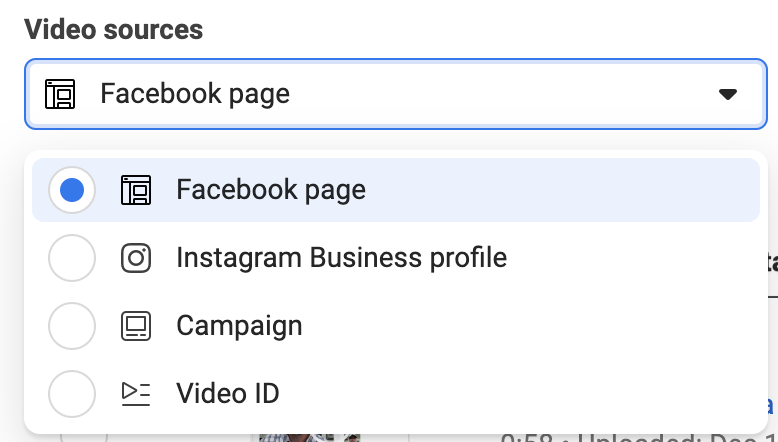Image resolution: width=778 pixels, height=442 pixels.
Task: Select the Instagram Business profile radio button
Action: (x=72, y=258)
